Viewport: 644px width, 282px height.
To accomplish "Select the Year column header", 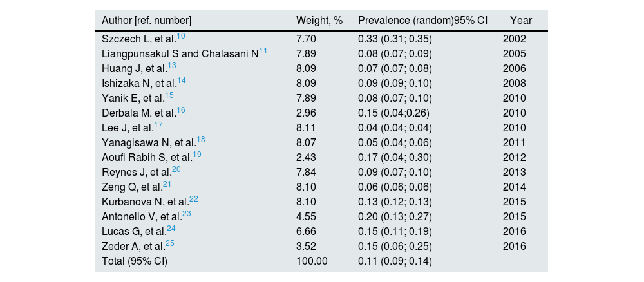I will [520, 20].
